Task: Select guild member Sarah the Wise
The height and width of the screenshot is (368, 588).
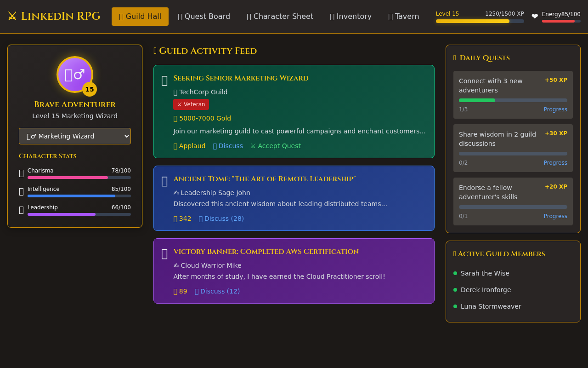Action: 485,273
